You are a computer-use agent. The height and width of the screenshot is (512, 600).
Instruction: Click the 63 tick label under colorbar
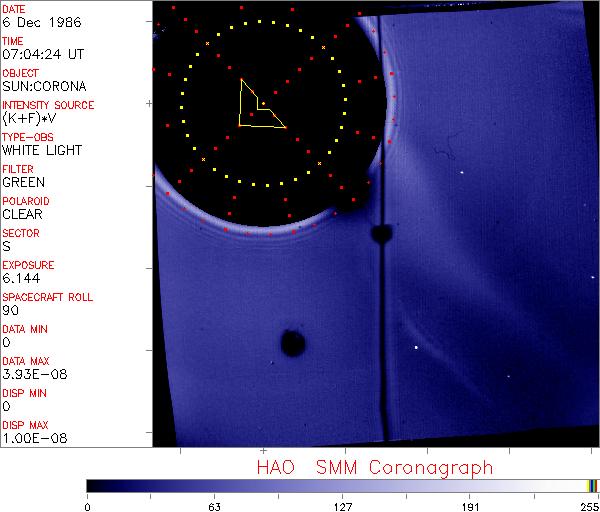[x=214, y=506]
